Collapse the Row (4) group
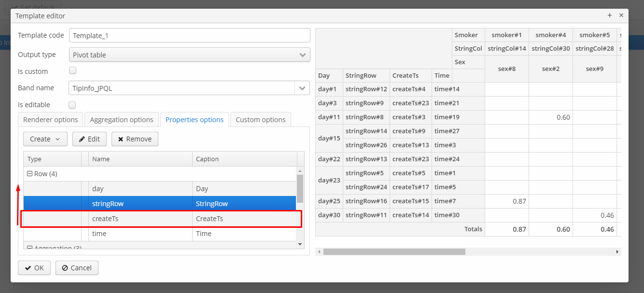The image size is (644, 293). [29, 173]
